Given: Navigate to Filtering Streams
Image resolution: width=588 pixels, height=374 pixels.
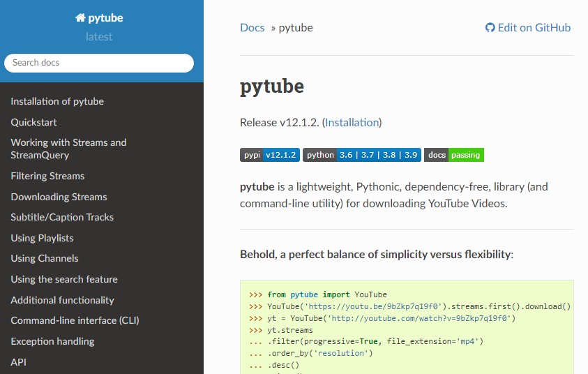Looking at the screenshot, I should pyautogui.click(x=47, y=176).
